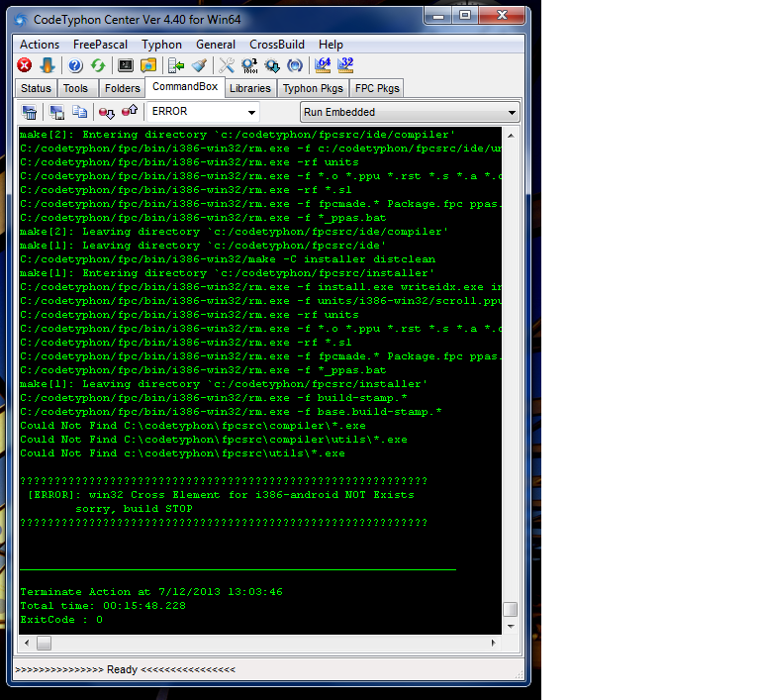Viewport: 760px width, 700px height.
Task: Open the Run Embedded dropdown
Action: click(x=410, y=112)
